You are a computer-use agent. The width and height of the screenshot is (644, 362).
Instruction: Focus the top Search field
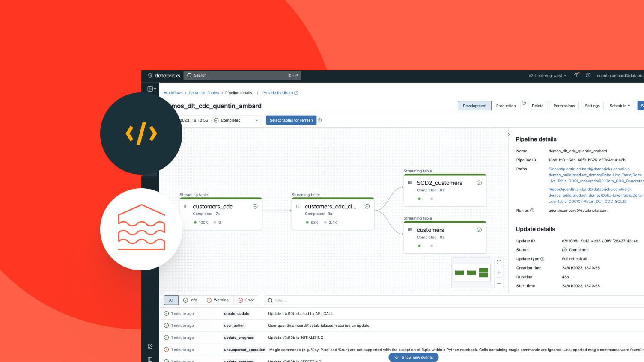[242, 75]
